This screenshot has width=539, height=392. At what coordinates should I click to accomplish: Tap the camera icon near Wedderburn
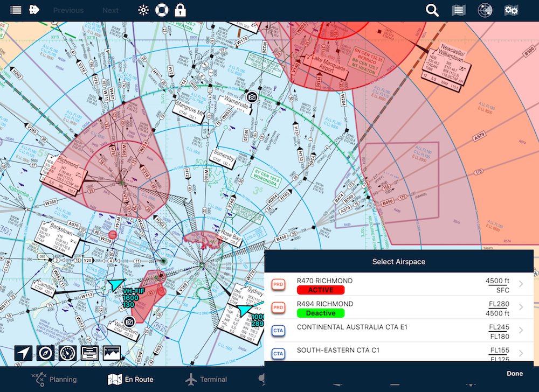click(x=129, y=321)
